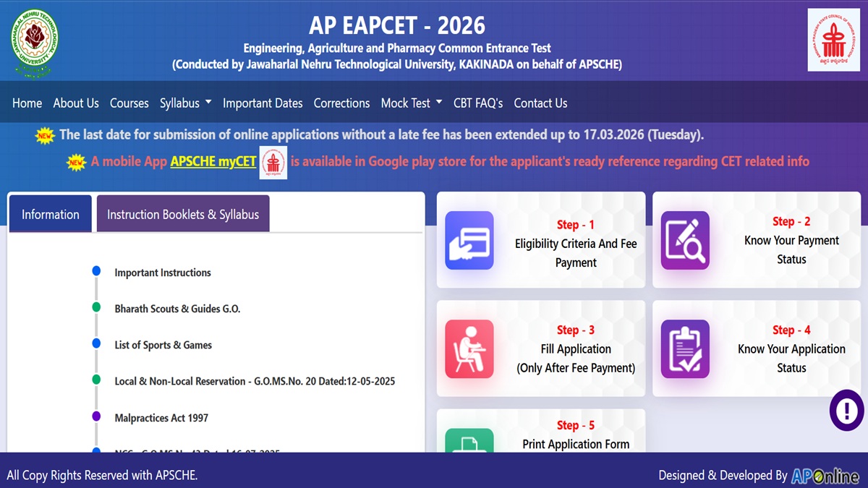868x488 pixels.
Task: Expand the CBT FAQ's section
Action: 478,103
